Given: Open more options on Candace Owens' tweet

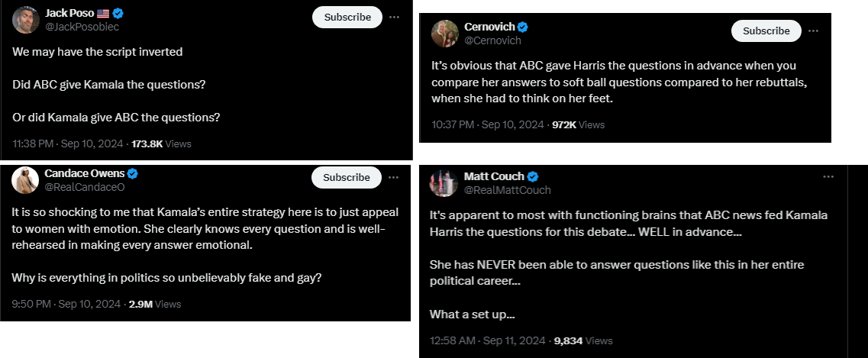Looking at the screenshot, I should tap(394, 177).
